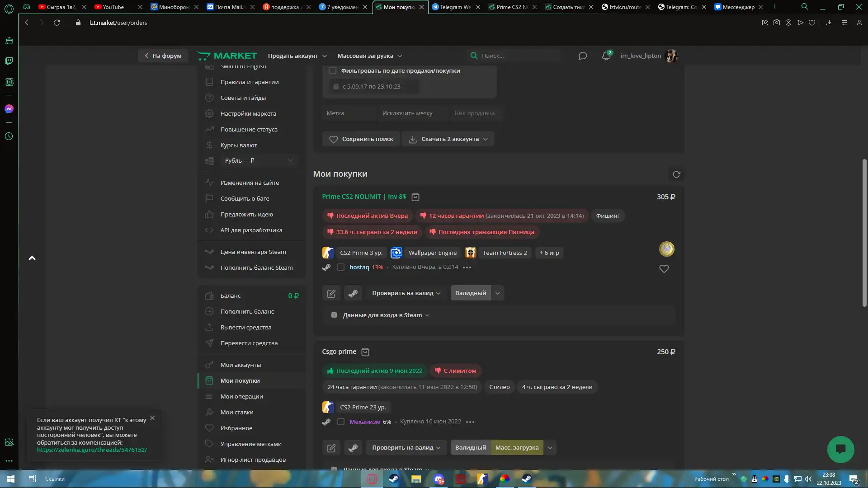
Task: Open three-dots menu next to Куплено 10 июн 2022
Action: coord(470,422)
